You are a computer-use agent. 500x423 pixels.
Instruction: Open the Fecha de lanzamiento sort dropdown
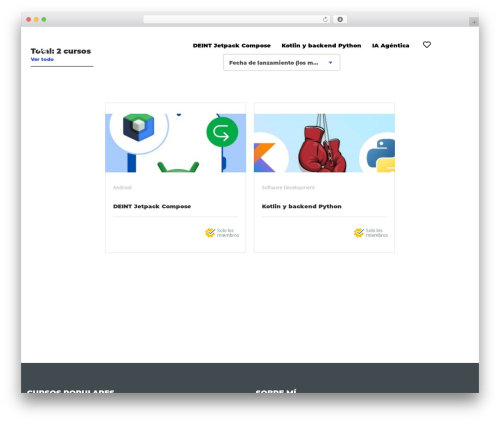point(281,63)
